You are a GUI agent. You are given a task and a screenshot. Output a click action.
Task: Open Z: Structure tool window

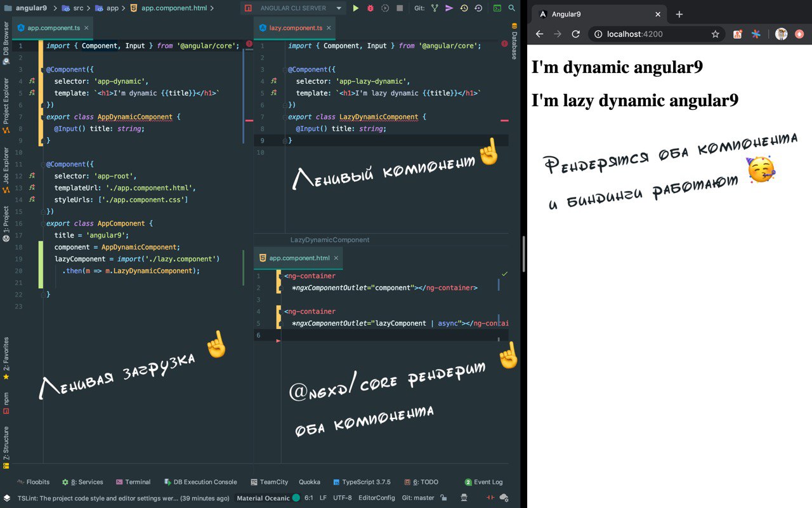pyautogui.click(x=6, y=448)
